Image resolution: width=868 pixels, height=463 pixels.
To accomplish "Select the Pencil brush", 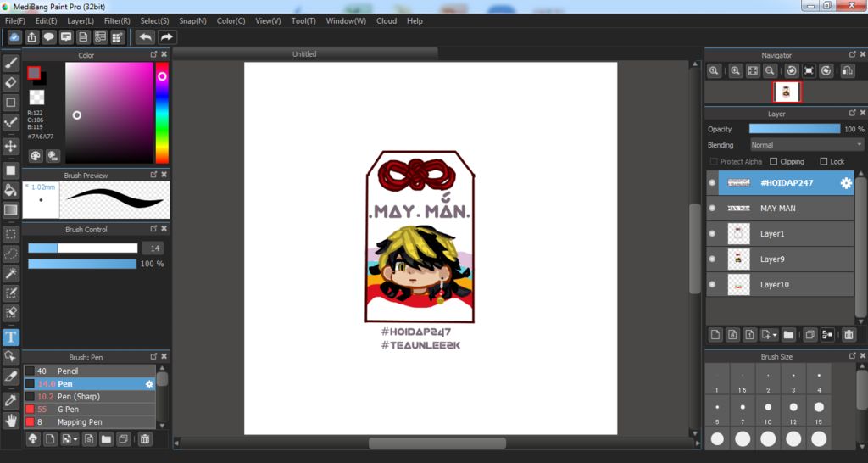I will point(90,371).
